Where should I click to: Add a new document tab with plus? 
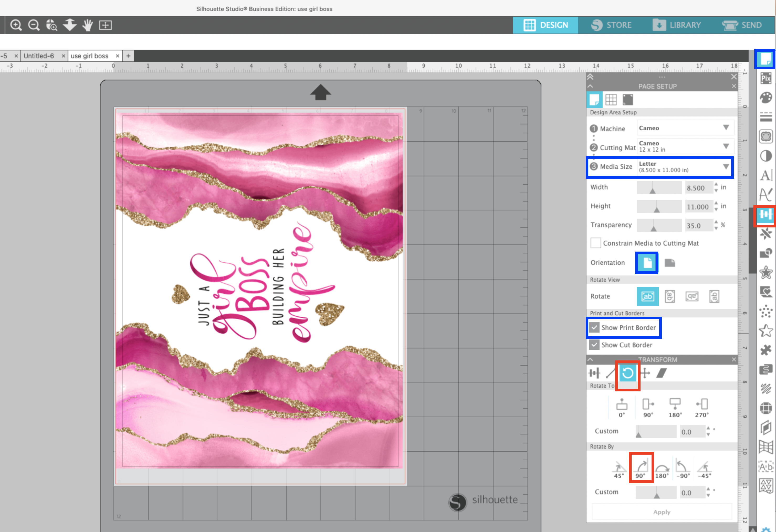(x=128, y=56)
